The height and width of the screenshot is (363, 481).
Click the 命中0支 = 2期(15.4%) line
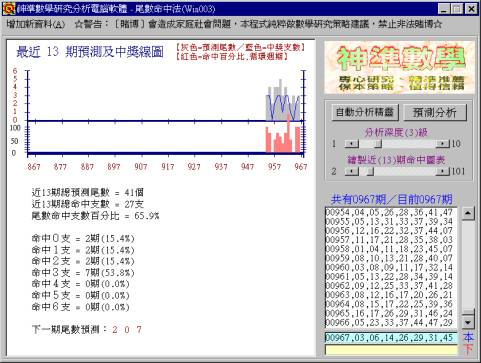point(83,239)
